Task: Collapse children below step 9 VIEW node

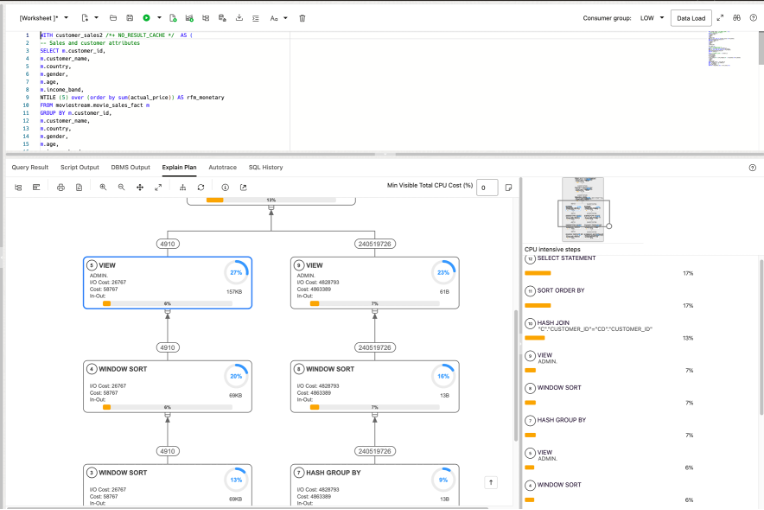Action: (375, 311)
